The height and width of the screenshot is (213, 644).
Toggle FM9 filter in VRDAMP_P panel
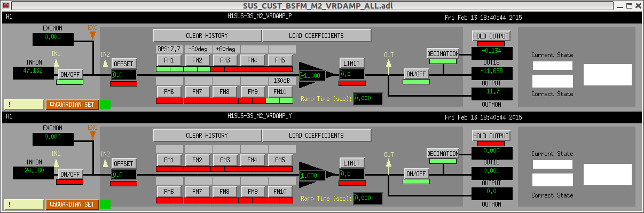pos(253,91)
